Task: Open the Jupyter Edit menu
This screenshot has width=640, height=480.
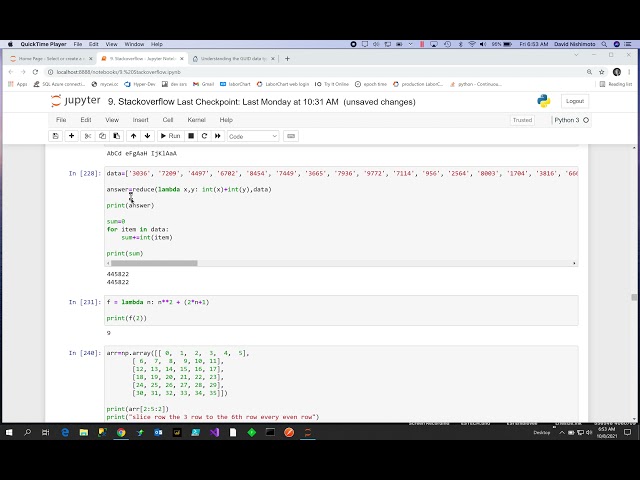Action: [x=86, y=120]
